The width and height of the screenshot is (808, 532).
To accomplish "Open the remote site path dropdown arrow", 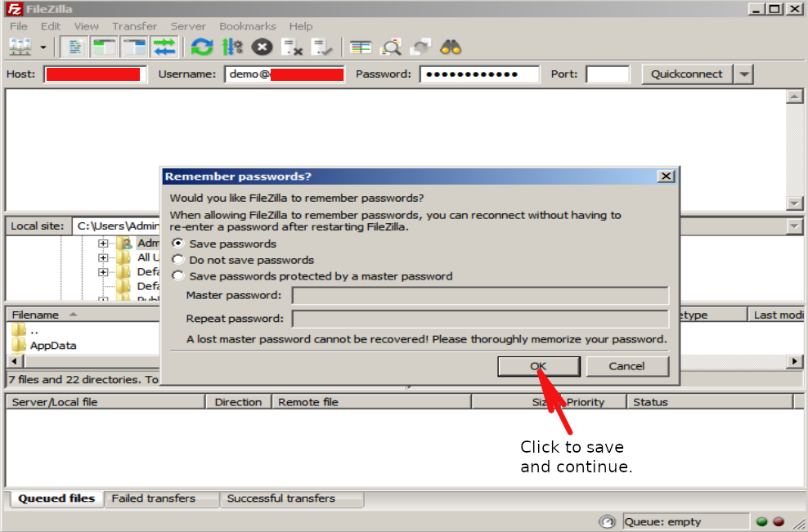I will (x=794, y=226).
